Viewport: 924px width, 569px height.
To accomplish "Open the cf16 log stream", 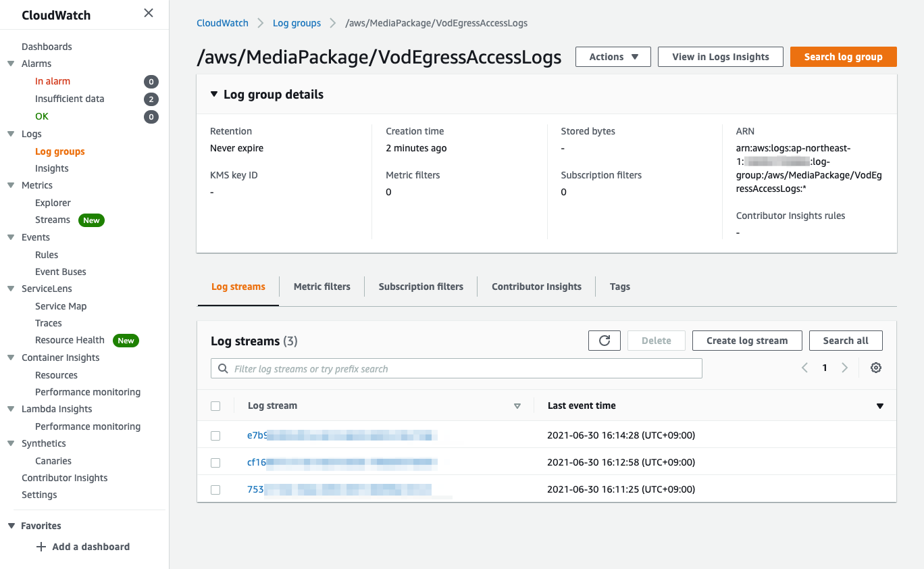I will (342, 463).
